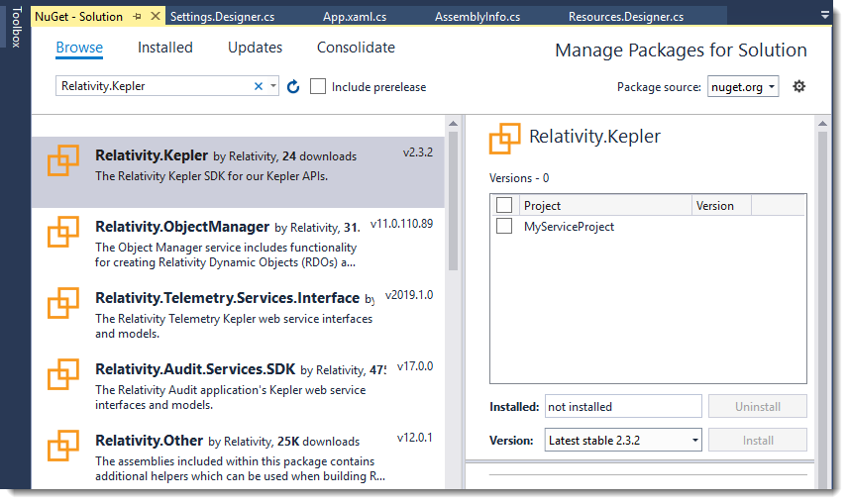848x504 pixels.
Task: Click the v2019.1.0 version label
Action: tap(409, 295)
